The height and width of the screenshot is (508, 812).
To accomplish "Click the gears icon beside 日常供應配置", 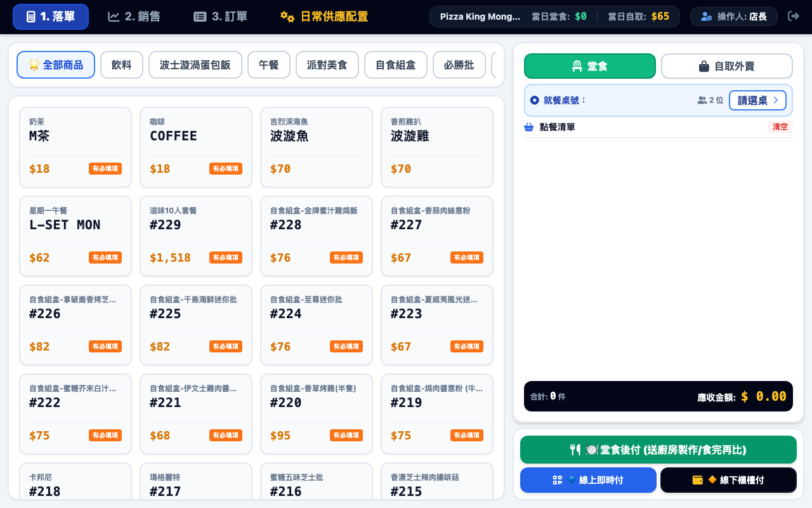I will [287, 17].
